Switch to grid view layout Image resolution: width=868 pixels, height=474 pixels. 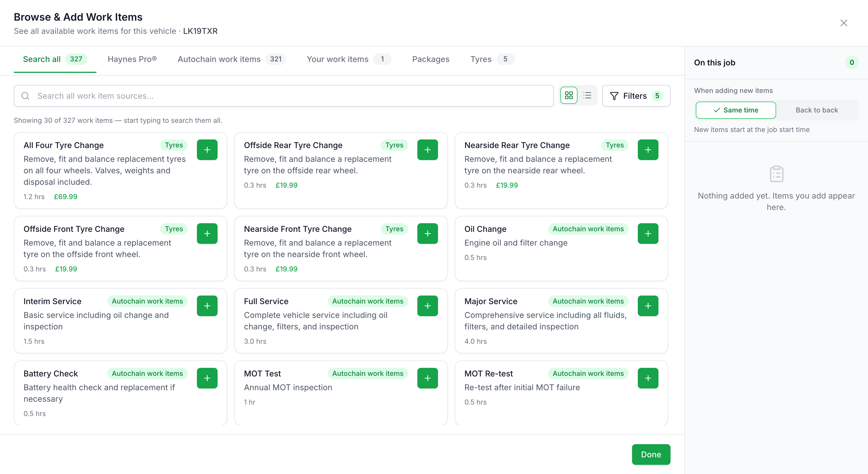[568, 96]
